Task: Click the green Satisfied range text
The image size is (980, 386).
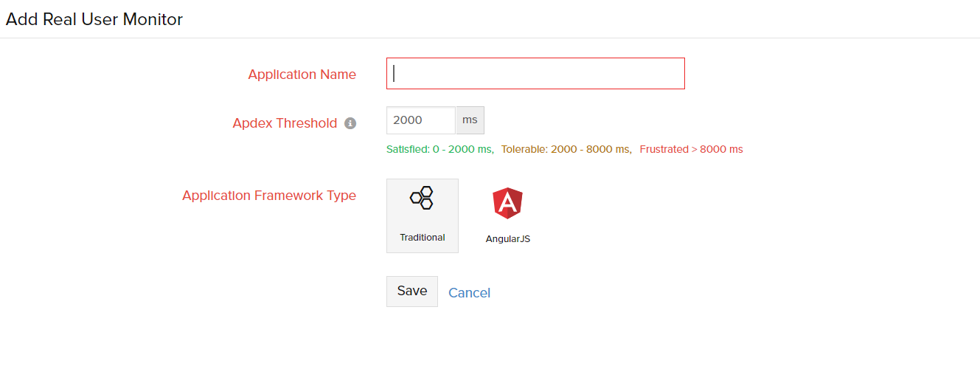Action: click(439, 149)
